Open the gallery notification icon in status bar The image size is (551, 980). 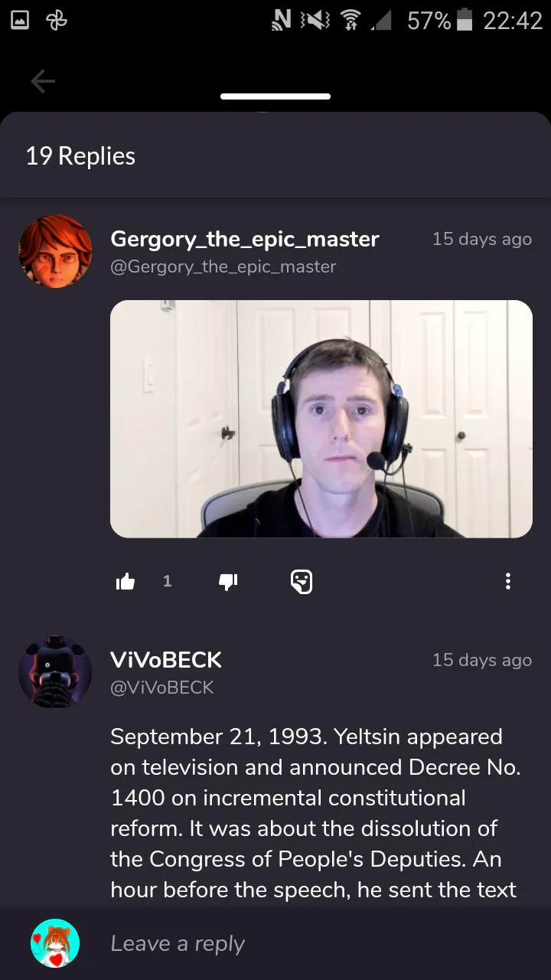(20, 21)
